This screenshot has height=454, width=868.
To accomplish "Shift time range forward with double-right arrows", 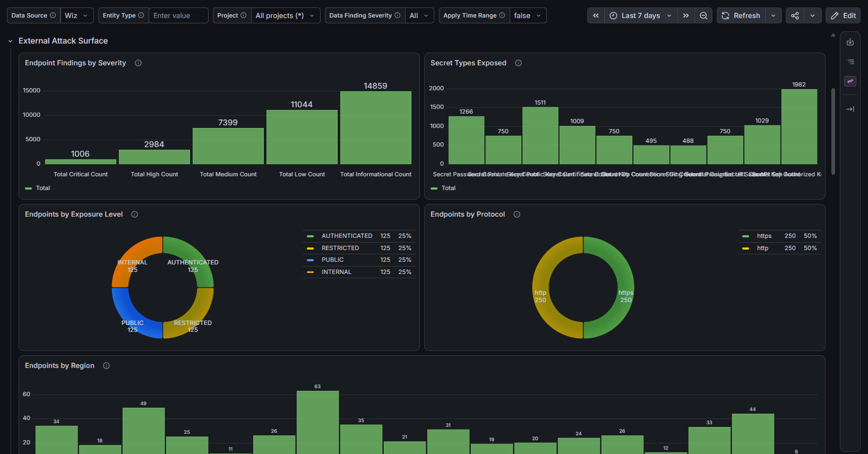I will click(686, 15).
